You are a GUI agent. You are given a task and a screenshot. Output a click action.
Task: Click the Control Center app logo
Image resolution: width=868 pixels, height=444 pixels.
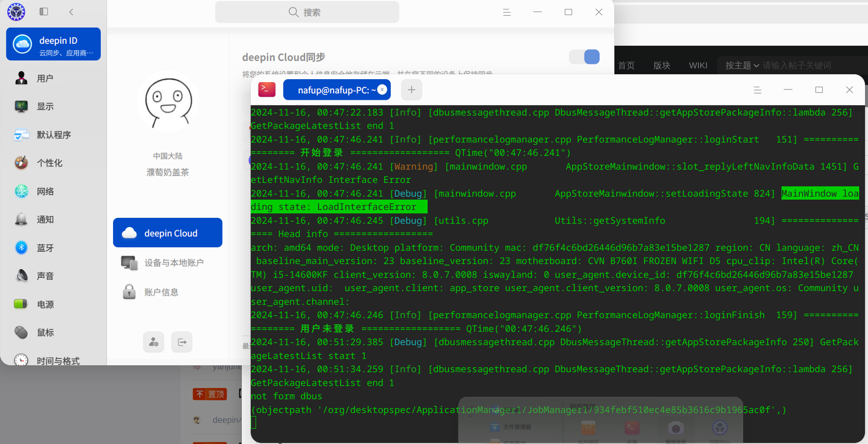16,12
